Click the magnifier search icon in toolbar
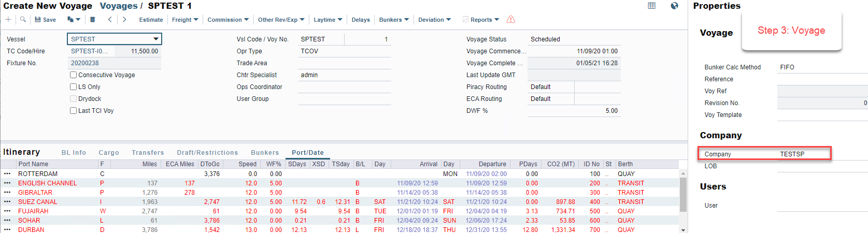Screen dimensions: 868x233 coord(23,20)
